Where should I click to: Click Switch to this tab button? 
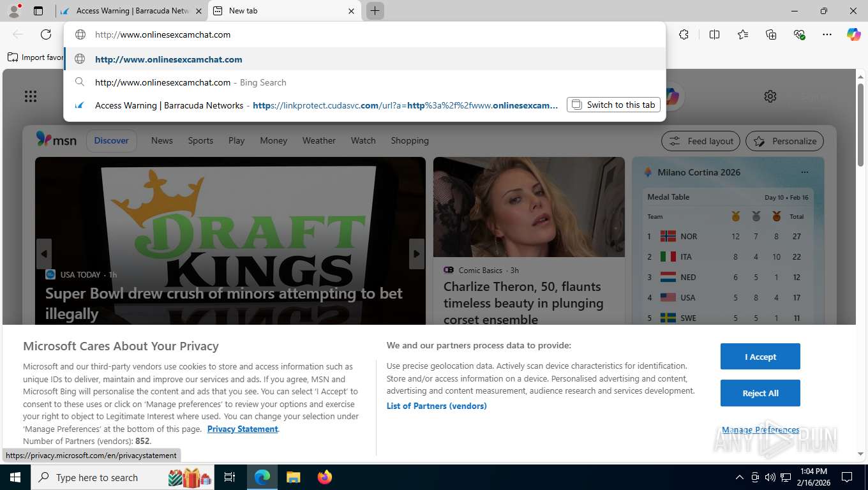pyautogui.click(x=613, y=105)
